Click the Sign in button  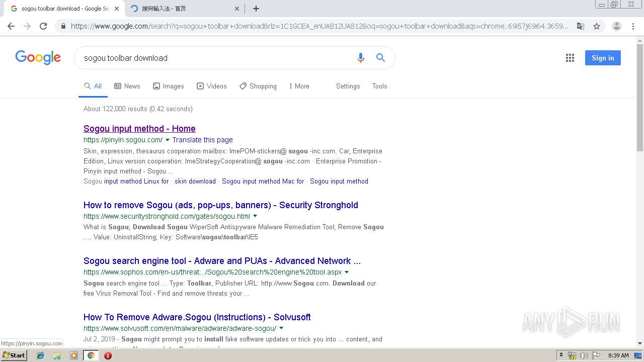click(x=603, y=58)
